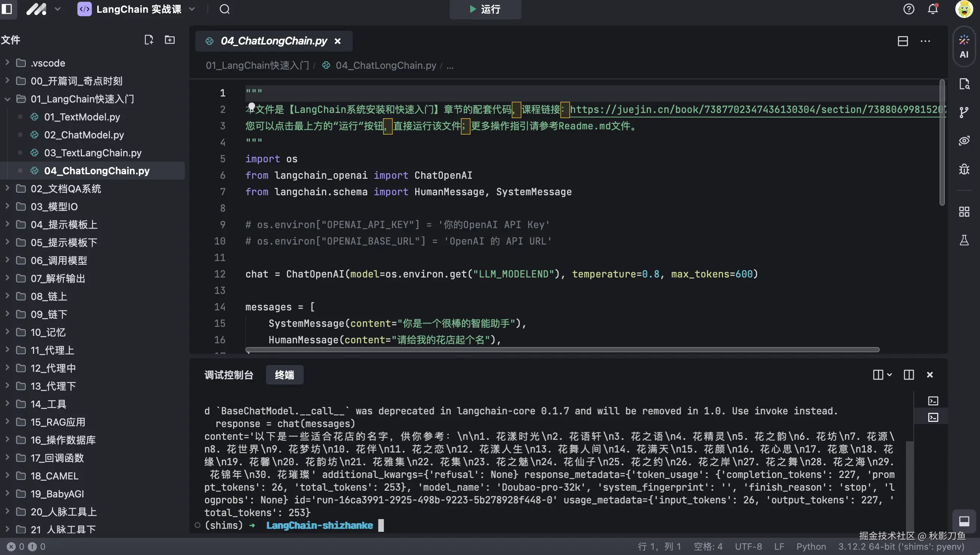The width and height of the screenshot is (980, 555).
Task: Open 03_TextLangChain.py in the file tree
Action: point(93,153)
